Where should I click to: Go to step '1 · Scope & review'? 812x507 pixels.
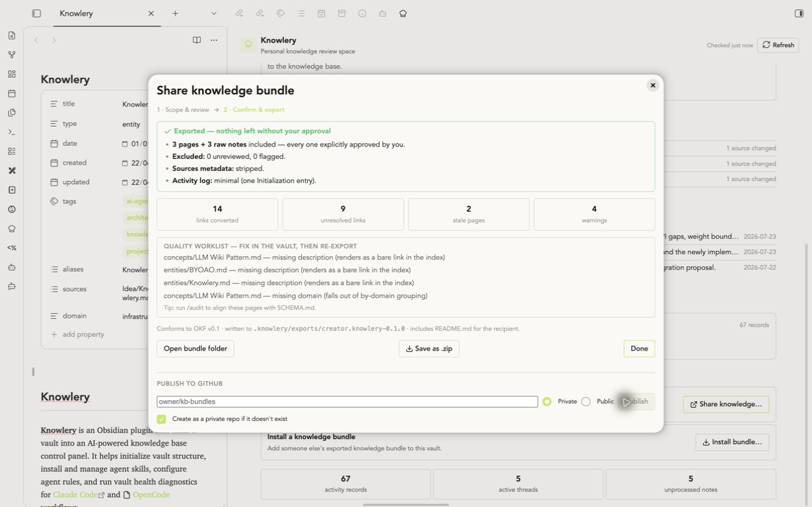(183, 110)
